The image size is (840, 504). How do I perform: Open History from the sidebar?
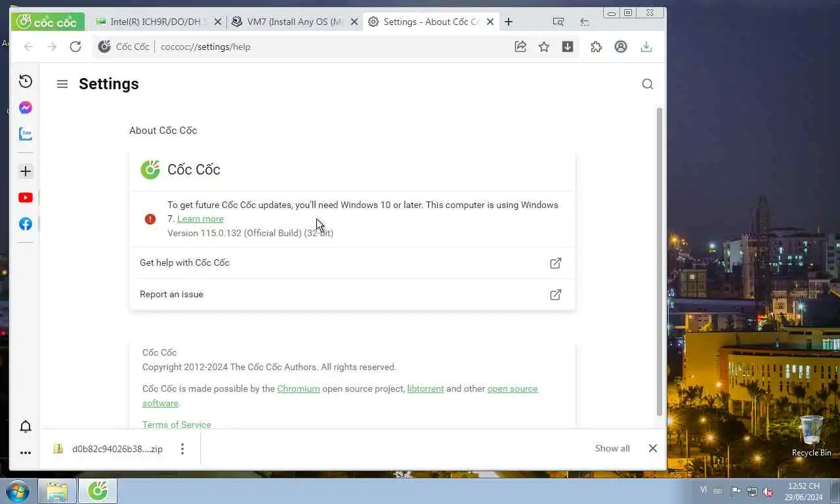click(26, 81)
